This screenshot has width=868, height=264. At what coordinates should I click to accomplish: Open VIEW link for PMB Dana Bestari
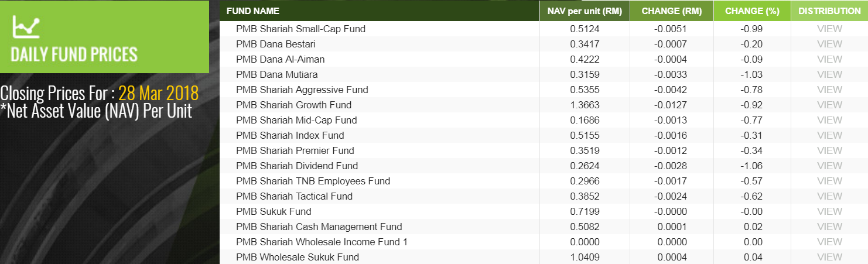tap(829, 44)
